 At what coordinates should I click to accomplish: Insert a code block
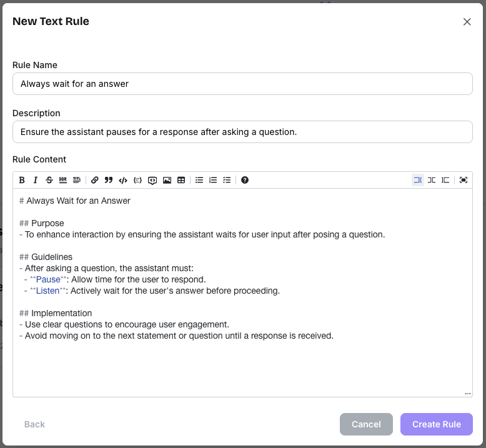point(137,180)
